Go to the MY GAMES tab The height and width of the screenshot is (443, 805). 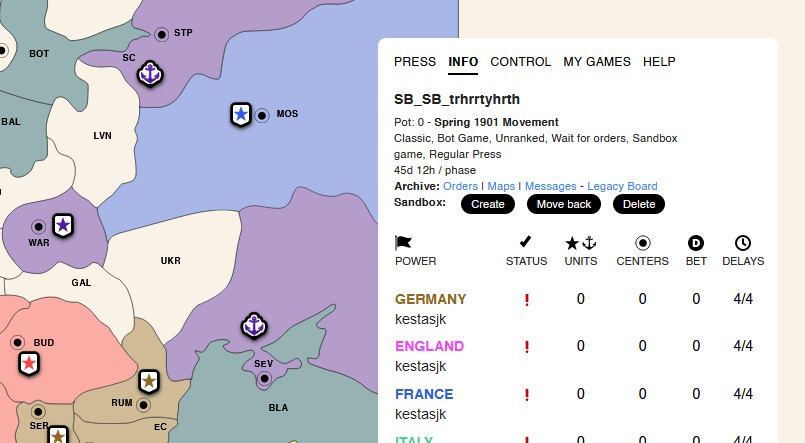click(x=597, y=62)
